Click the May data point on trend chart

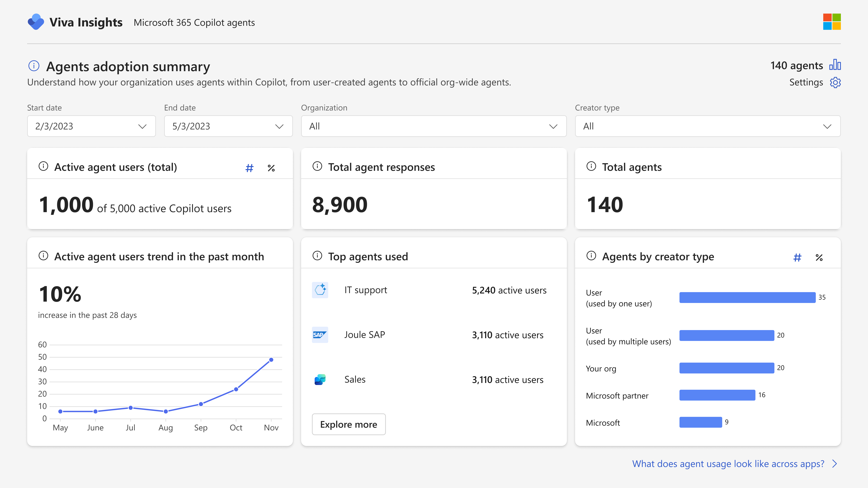[60, 412]
